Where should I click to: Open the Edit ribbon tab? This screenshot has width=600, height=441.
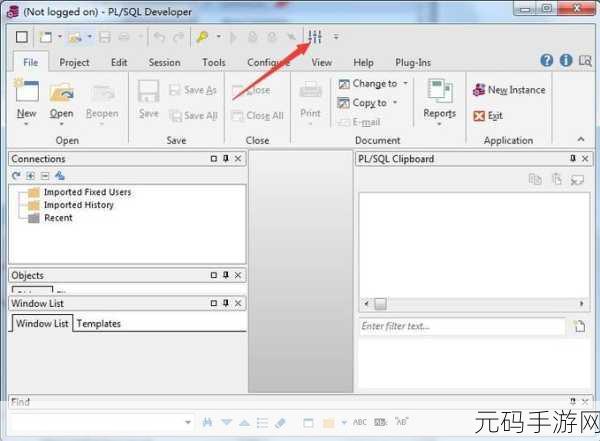(119, 62)
